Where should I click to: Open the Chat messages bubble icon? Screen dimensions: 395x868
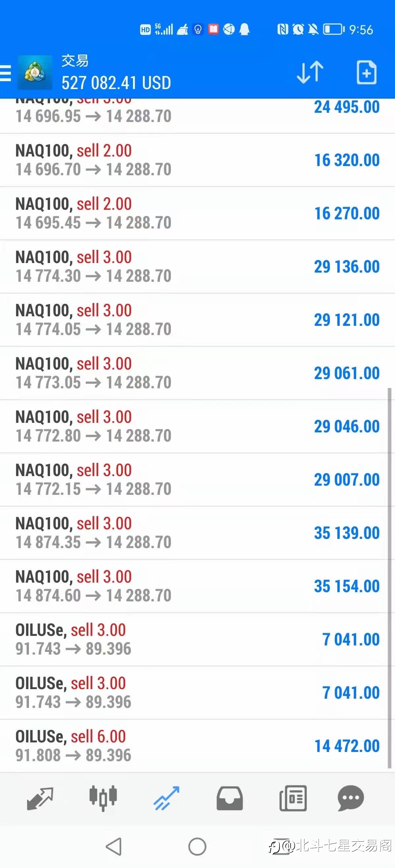click(351, 798)
